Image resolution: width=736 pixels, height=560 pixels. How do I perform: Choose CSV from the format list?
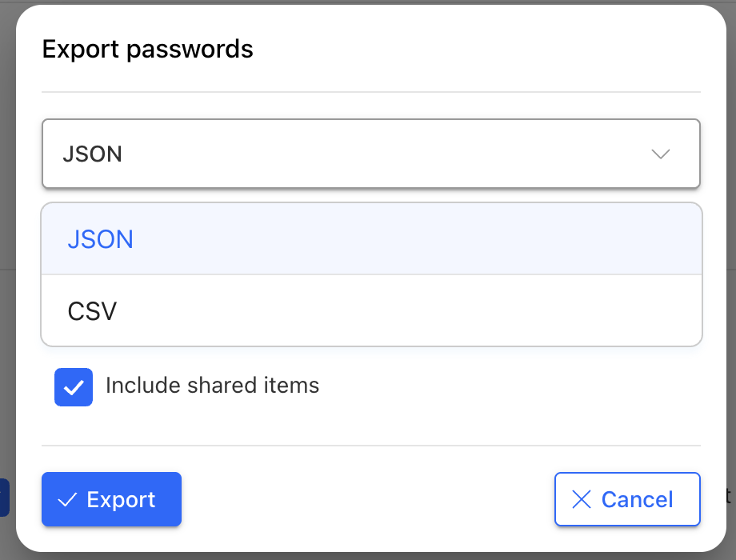(x=372, y=310)
